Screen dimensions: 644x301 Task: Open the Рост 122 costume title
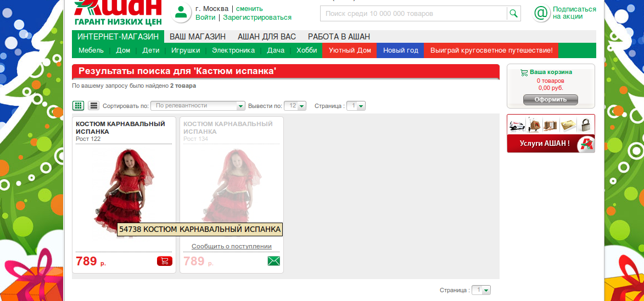(x=120, y=128)
